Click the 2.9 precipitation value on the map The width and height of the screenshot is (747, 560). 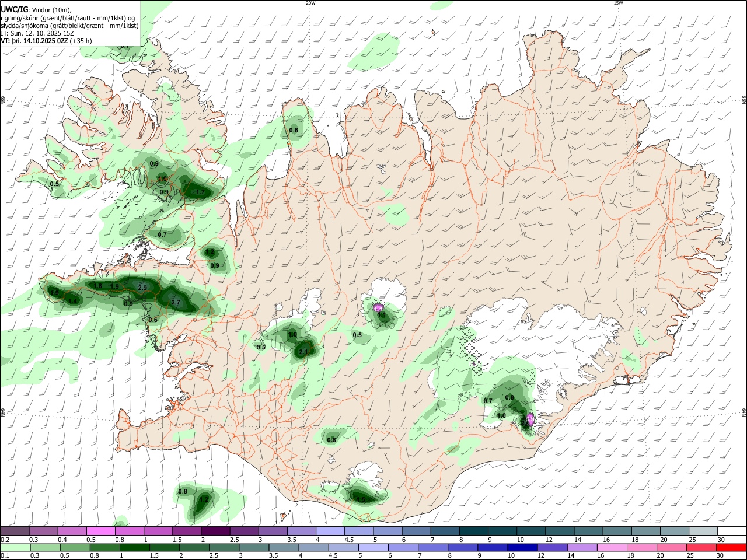[x=142, y=288]
